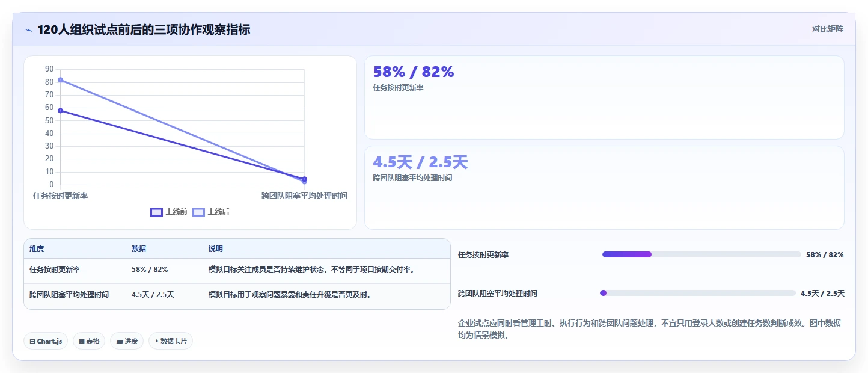This screenshot has height=373, width=868.
Task: Toggle the 上线前 legend swatch
Action: 156,212
